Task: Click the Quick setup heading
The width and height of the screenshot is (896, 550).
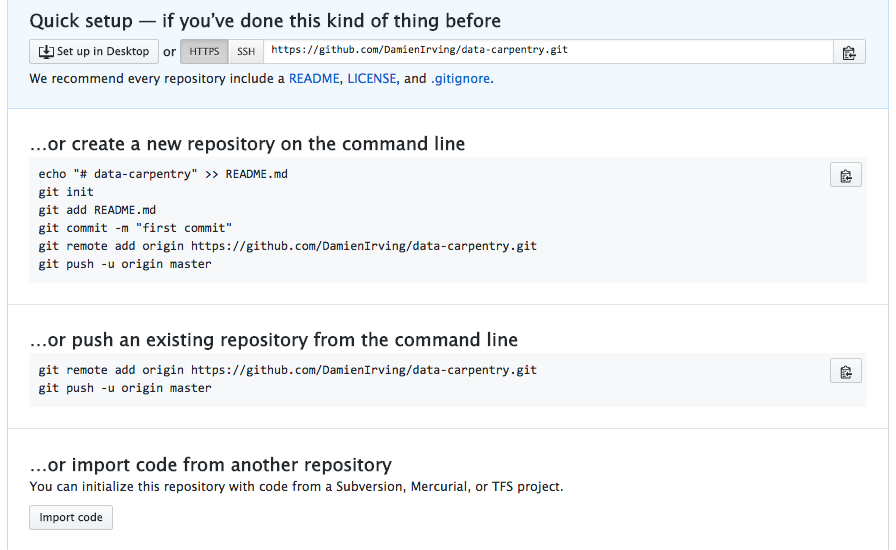Action: point(265,21)
